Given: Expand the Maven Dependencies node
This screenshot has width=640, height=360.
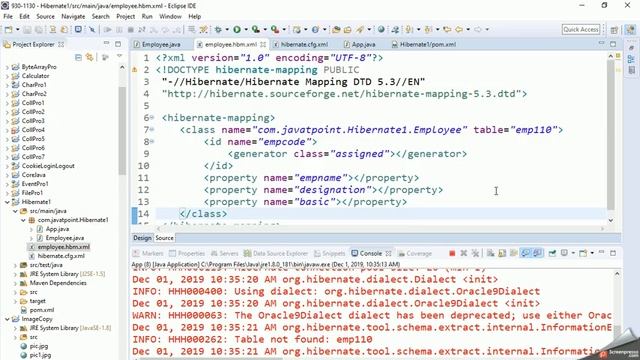Looking at the screenshot, I should [x=15, y=283].
